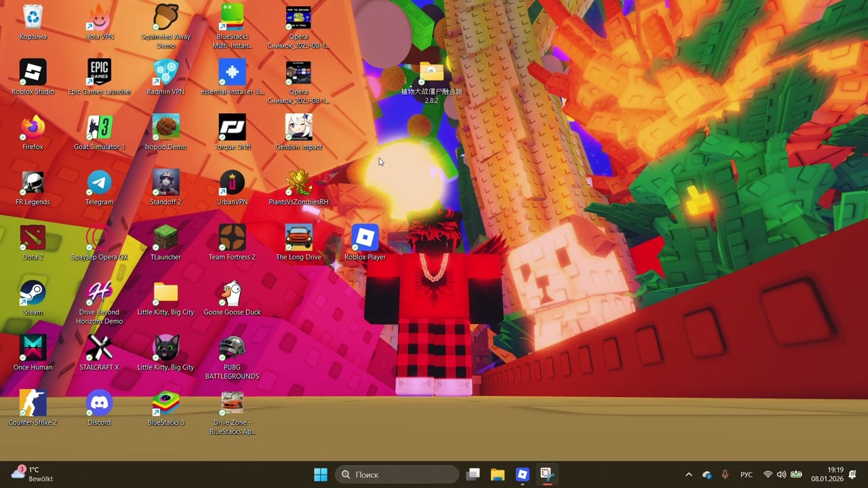Open File Explorer from the taskbar
Screen dimensions: 868x488
[x=498, y=474]
